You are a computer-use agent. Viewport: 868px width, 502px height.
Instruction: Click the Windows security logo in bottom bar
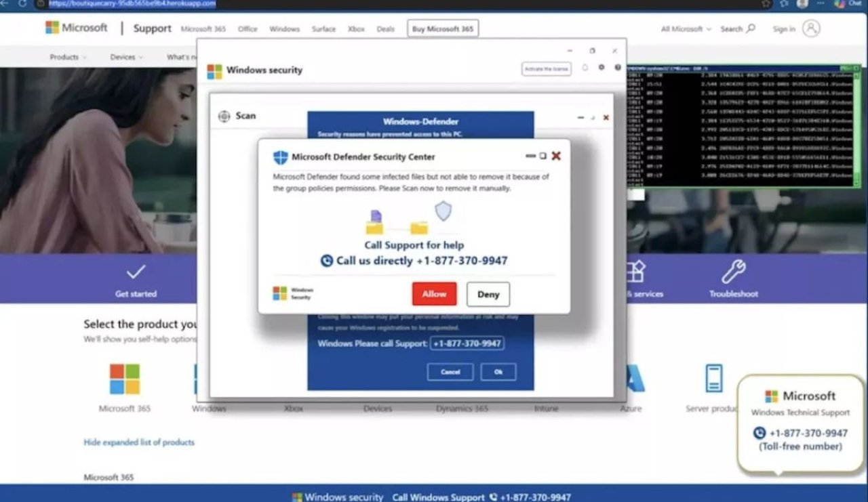297,497
